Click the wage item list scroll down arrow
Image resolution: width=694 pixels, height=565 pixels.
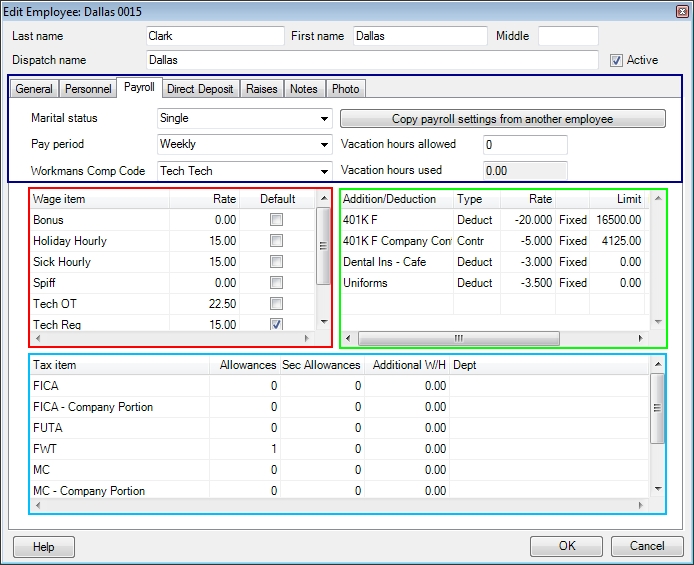(x=324, y=322)
